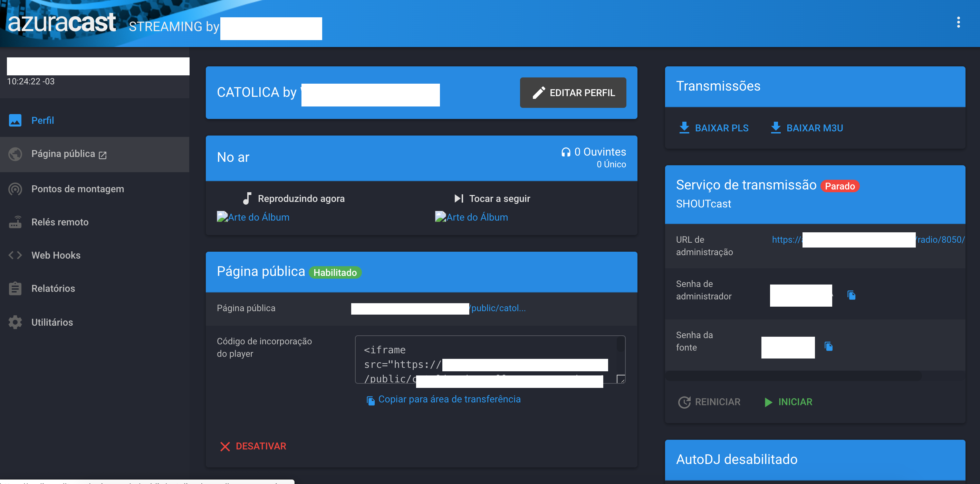Click the Utilitários gear icon

pyautogui.click(x=15, y=322)
